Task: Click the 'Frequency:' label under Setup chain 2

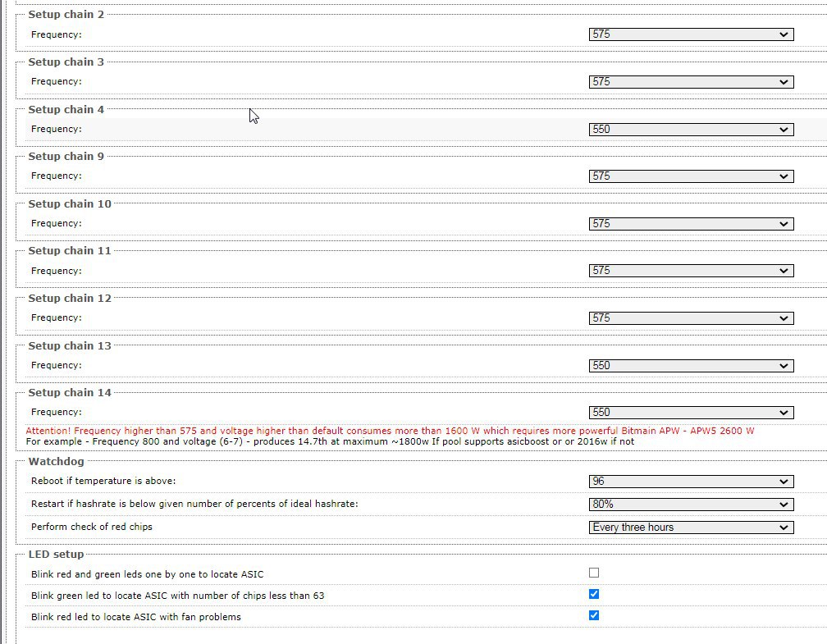Action: click(57, 34)
